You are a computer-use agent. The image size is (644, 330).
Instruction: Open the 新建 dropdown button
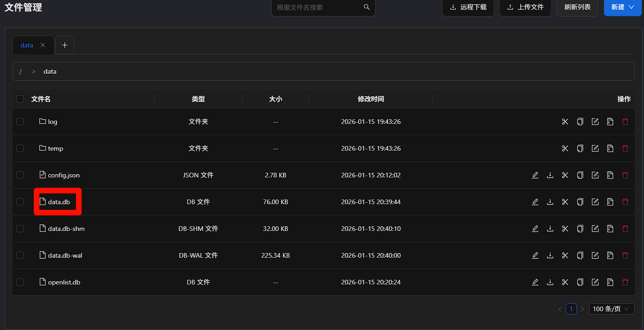point(622,8)
